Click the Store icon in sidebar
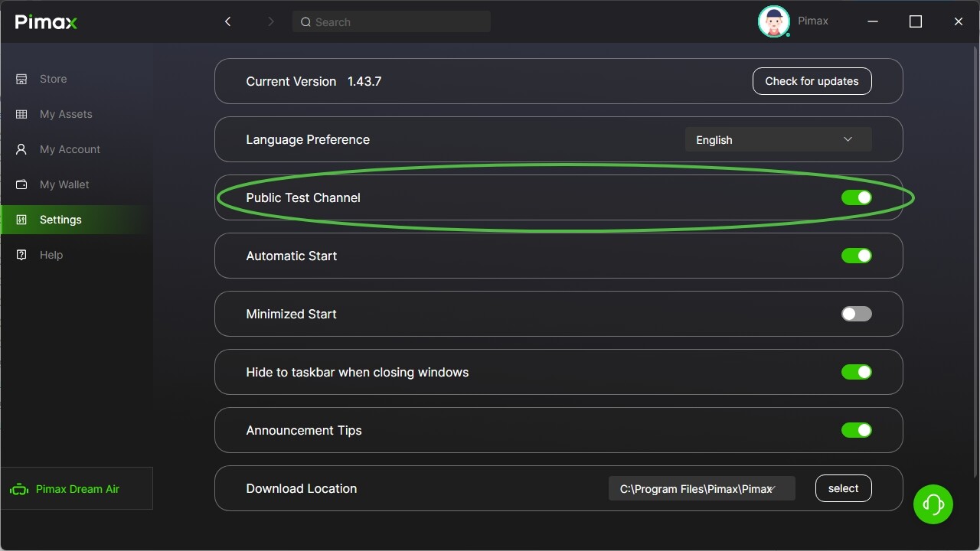980x551 pixels. (21, 79)
